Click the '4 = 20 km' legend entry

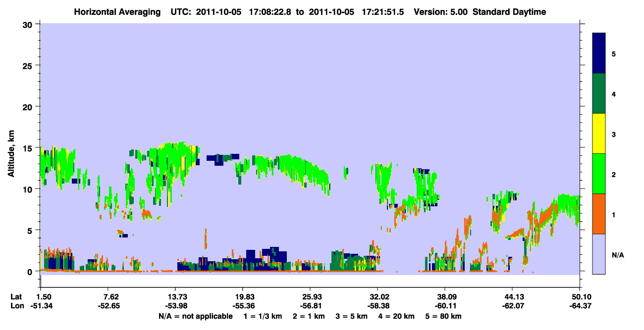(397, 316)
